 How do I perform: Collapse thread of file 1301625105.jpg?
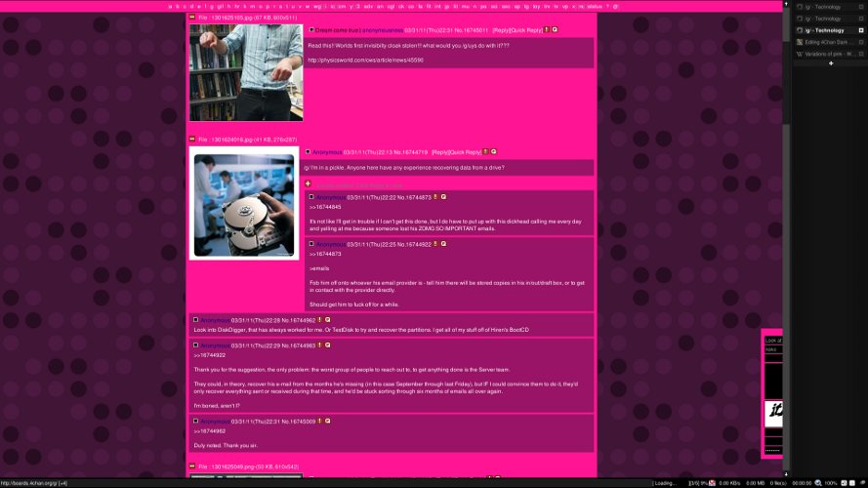[192, 18]
